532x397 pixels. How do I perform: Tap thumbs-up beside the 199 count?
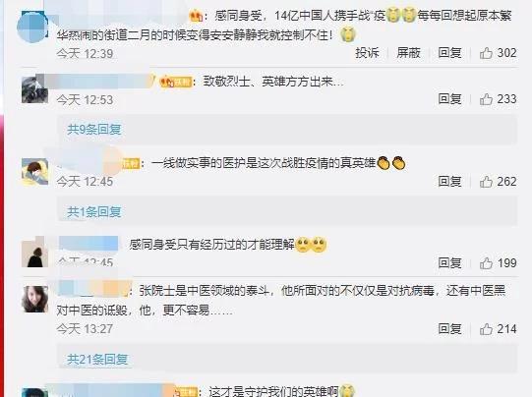(486, 263)
